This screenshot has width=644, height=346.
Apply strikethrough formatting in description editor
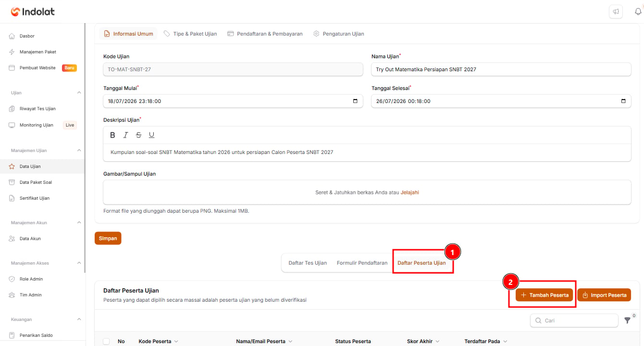pos(139,135)
